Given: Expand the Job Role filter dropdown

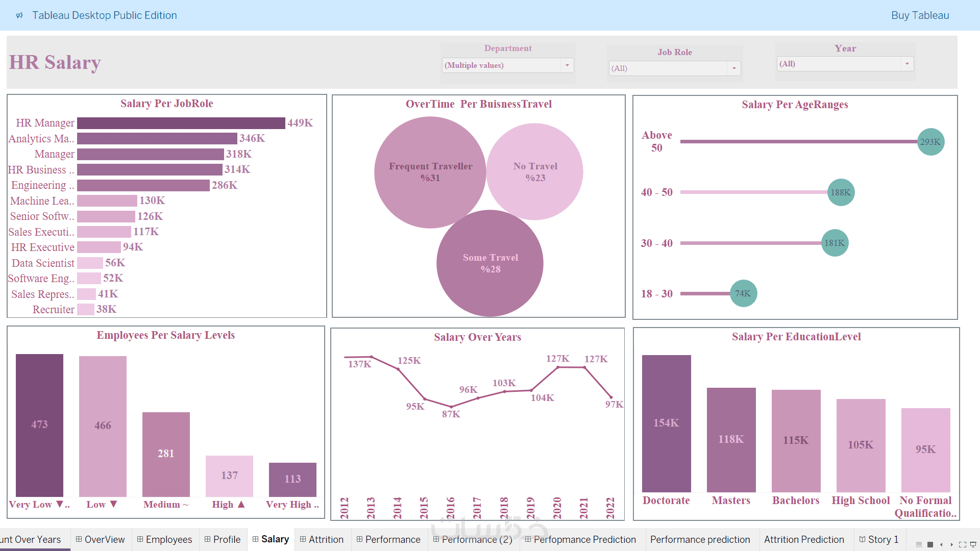Looking at the screenshot, I should tap(733, 68).
